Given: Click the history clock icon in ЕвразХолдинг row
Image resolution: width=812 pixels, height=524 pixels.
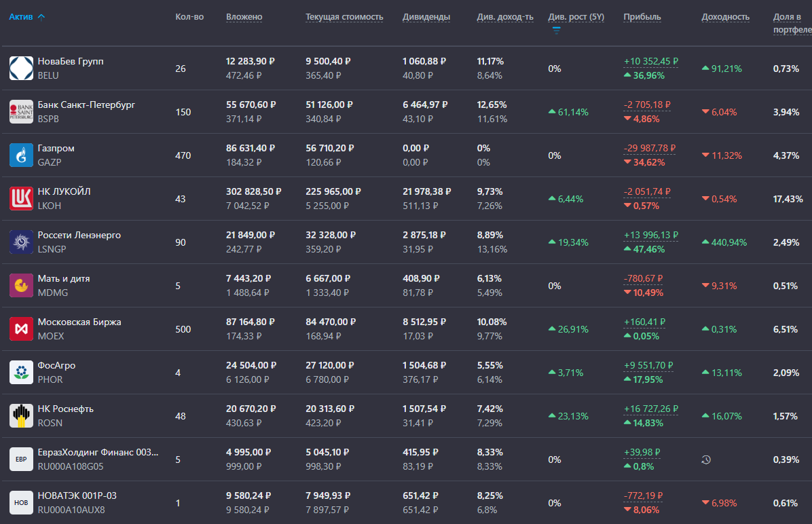Looking at the screenshot, I should point(706,460).
